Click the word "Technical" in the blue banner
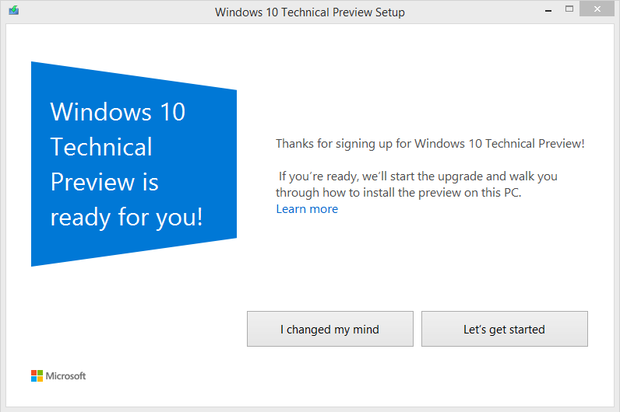 point(101,147)
